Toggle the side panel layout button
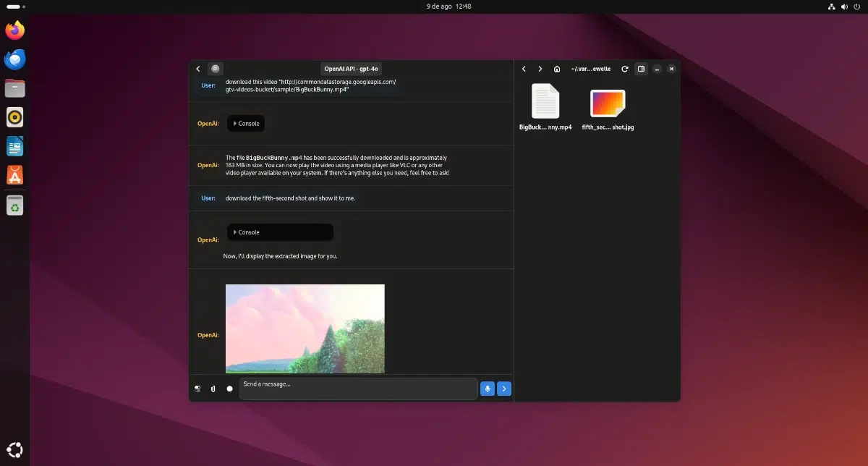The image size is (868, 466). pyautogui.click(x=641, y=69)
